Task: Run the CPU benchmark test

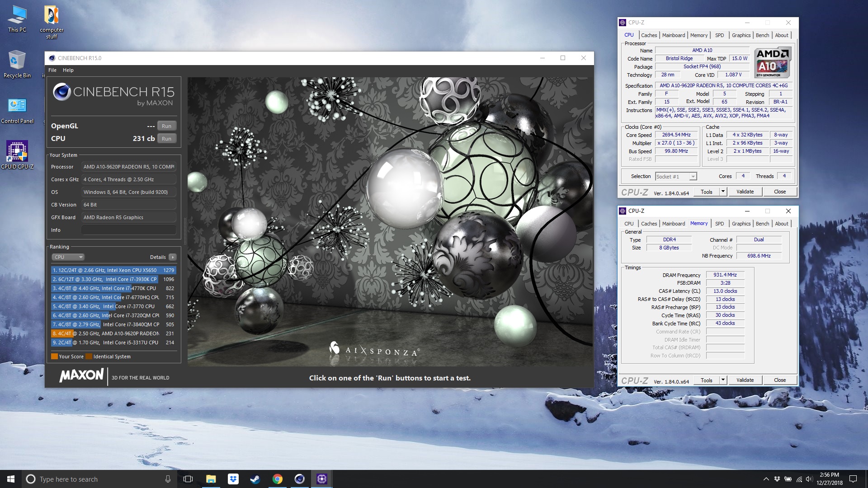Action: click(166, 139)
